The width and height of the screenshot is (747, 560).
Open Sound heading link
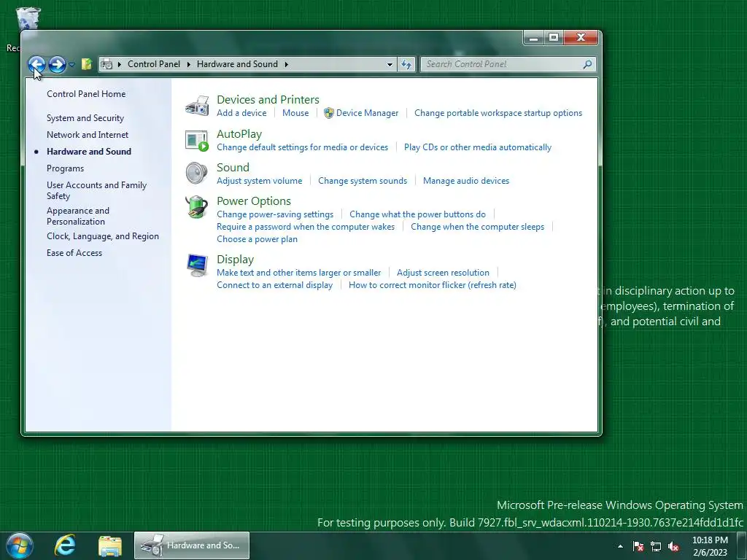click(233, 168)
